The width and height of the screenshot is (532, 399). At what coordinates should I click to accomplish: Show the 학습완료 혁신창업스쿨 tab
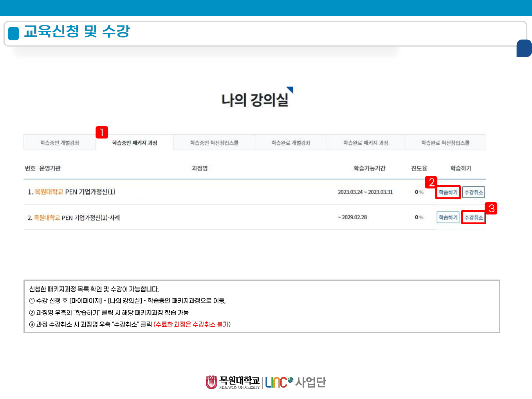tap(445, 143)
